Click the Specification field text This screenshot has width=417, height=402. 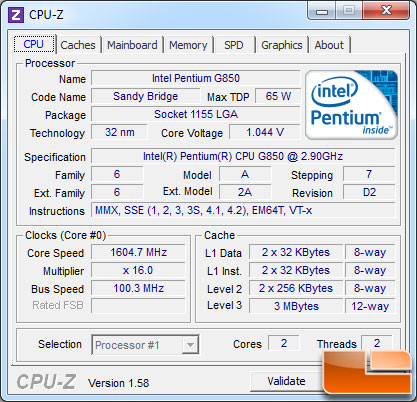(243, 156)
